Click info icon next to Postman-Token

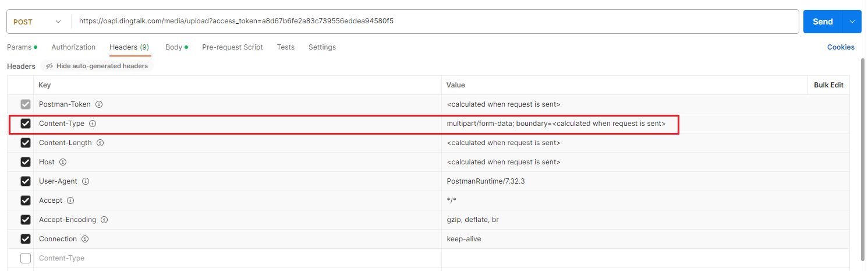pos(99,104)
